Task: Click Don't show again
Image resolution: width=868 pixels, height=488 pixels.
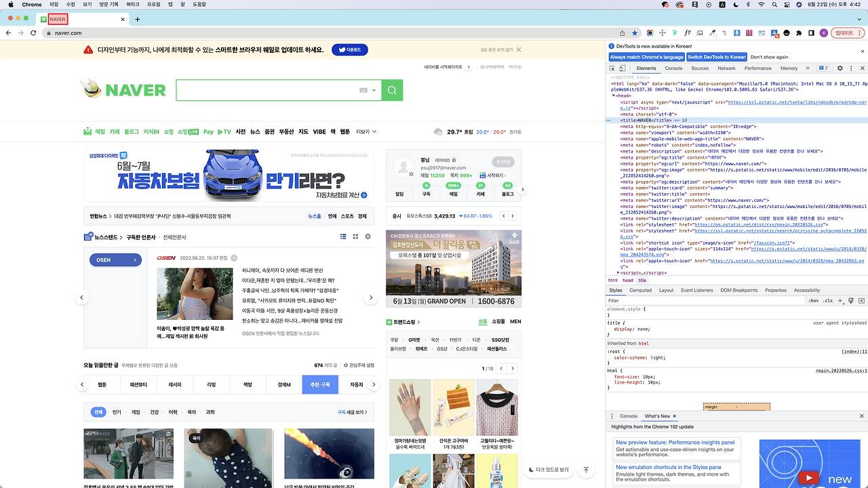Action: point(769,57)
